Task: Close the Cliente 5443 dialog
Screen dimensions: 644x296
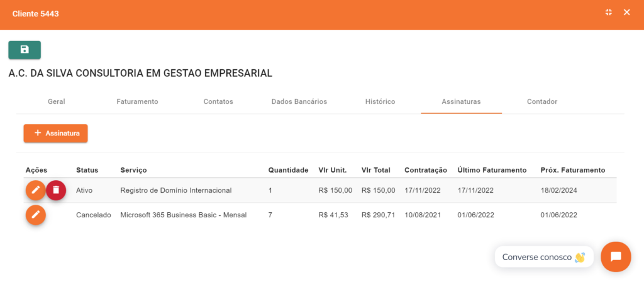Action: (626, 13)
